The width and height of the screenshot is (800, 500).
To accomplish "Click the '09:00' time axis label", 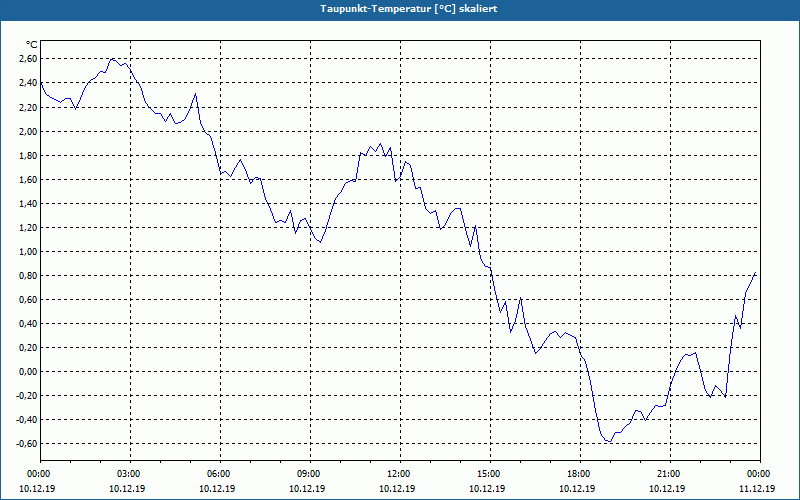I will 310,474.
